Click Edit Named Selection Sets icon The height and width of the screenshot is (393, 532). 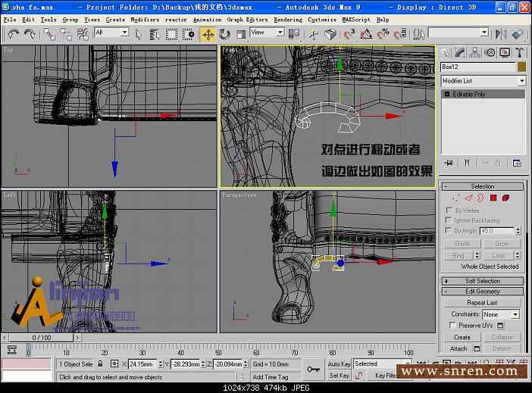pyautogui.click(x=418, y=34)
